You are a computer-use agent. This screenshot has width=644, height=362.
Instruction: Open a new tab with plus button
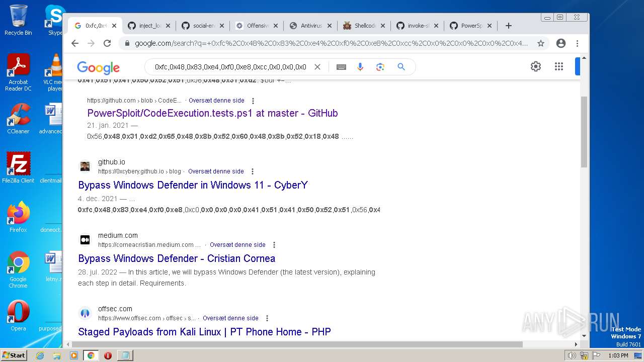[x=509, y=26]
